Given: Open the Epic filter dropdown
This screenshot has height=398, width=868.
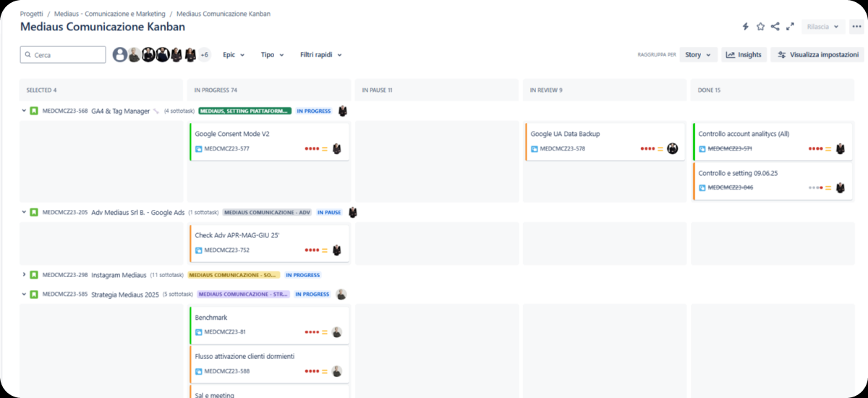Looking at the screenshot, I should 234,55.
